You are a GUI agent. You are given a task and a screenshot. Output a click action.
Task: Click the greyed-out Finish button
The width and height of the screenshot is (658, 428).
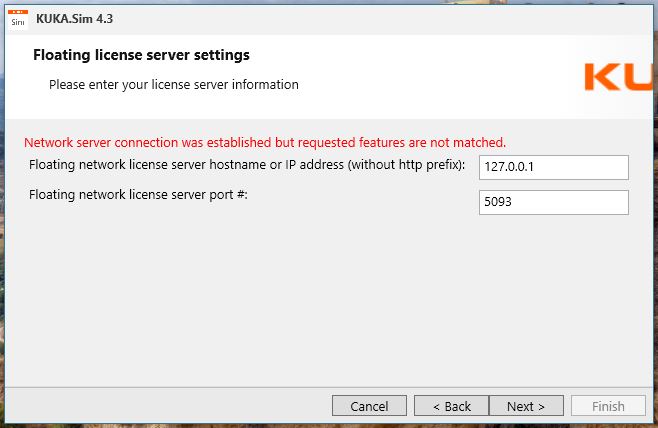608,406
